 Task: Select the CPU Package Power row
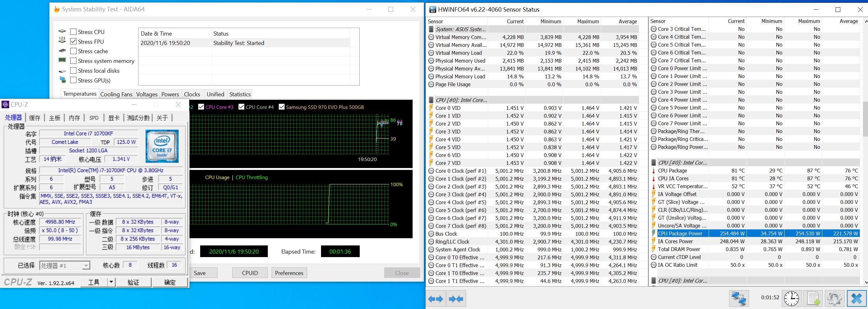click(755, 233)
